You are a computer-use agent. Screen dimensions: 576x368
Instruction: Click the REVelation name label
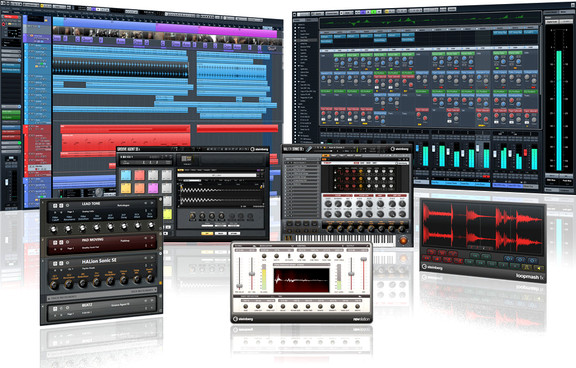[x=361, y=319]
